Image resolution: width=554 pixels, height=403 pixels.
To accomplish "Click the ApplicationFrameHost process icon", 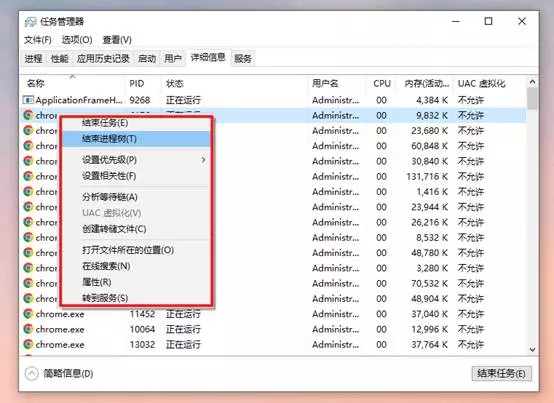I will (x=28, y=100).
